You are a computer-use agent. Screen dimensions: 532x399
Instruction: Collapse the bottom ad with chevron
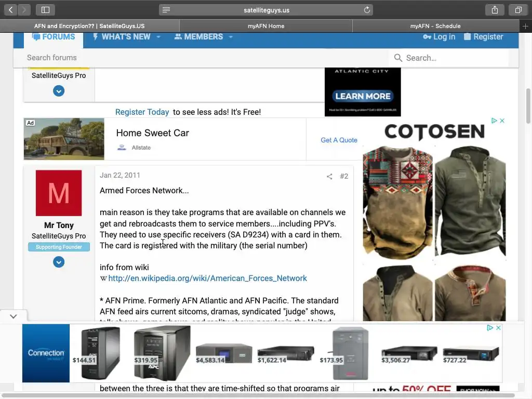pyautogui.click(x=13, y=316)
